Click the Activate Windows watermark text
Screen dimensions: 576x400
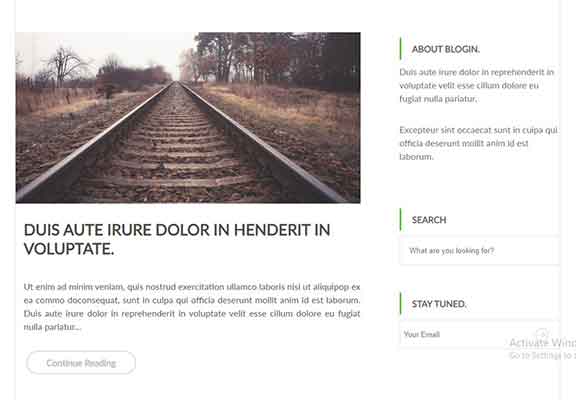click(x=543, y=343)
